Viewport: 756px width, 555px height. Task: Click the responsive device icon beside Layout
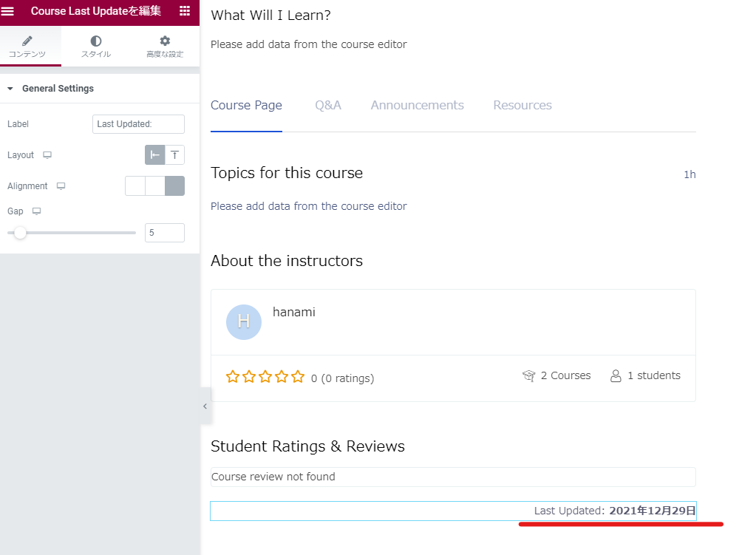(x=47, y=155)
